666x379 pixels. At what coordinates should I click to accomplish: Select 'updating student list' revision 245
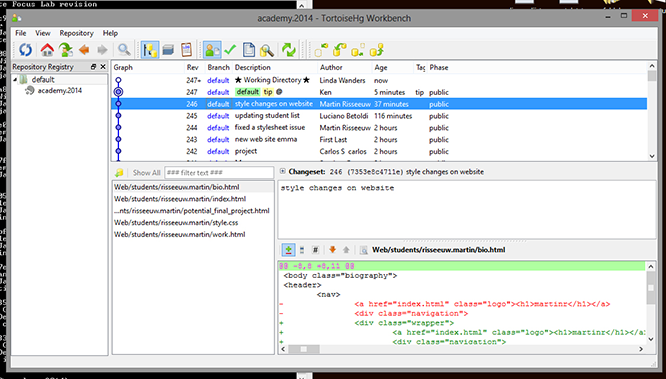point(379,116)
